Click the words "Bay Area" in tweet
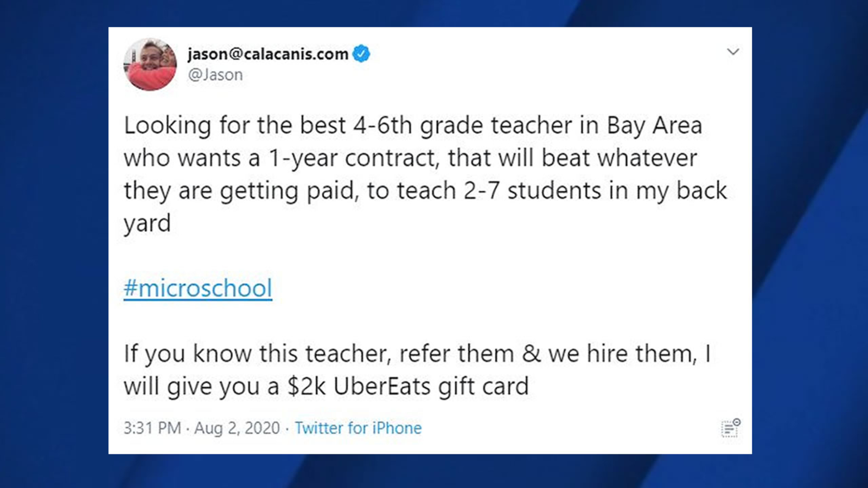868x488 pixels. [654, 125]
